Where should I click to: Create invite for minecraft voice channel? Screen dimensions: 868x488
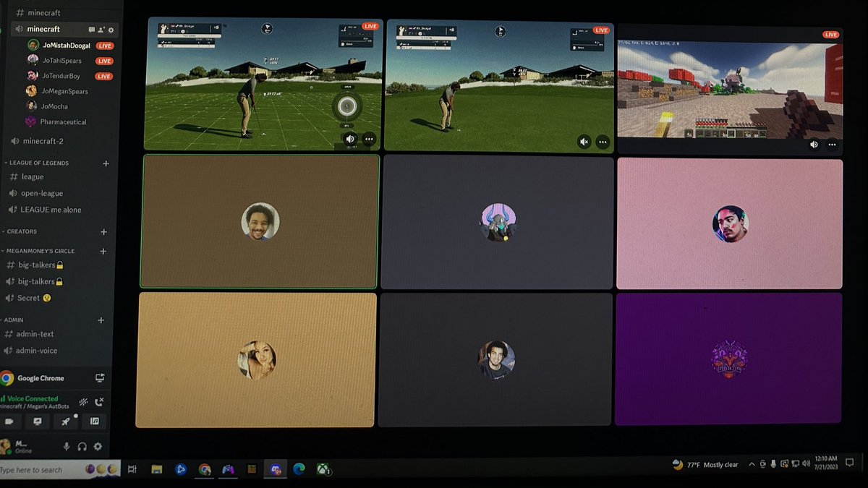pyautogui.click(x=101, y=30)
